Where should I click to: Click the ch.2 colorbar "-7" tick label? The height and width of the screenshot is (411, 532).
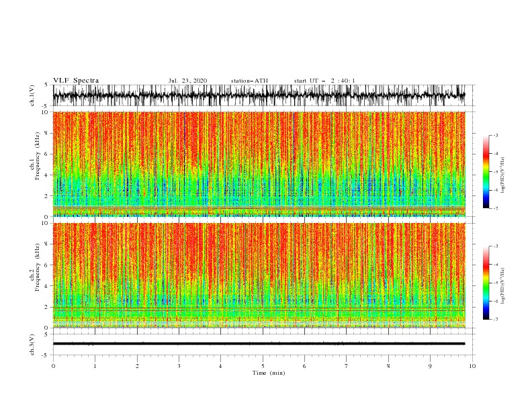click(495, 320)
